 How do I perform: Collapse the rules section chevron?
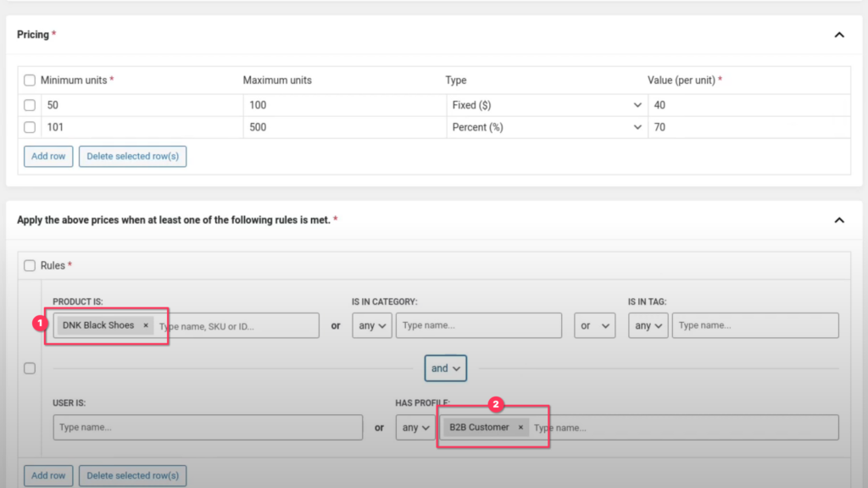839,220
